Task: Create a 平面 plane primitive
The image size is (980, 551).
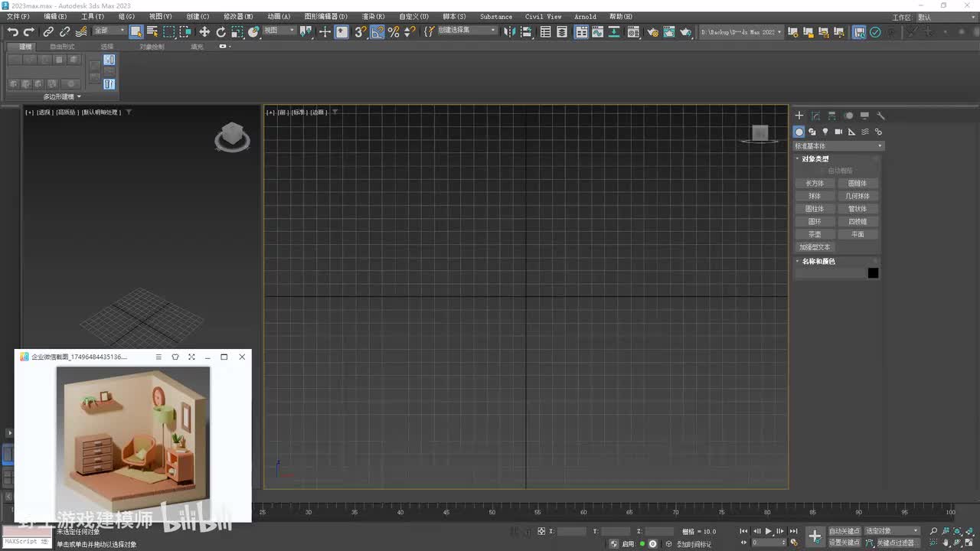Action: [857, 235]
